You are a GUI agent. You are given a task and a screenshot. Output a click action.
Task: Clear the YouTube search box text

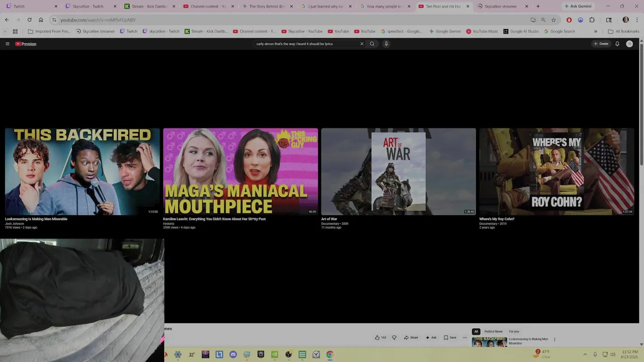click(x=361, y=44)
